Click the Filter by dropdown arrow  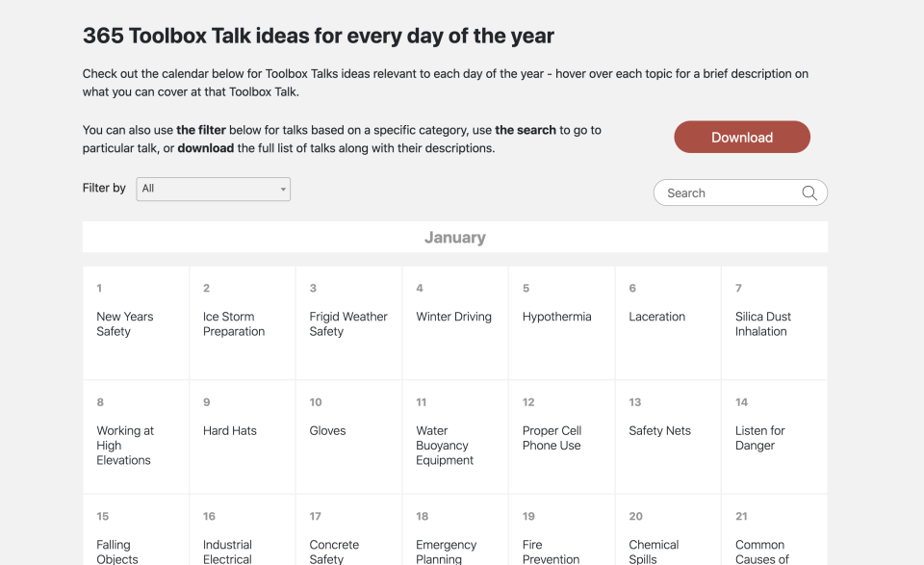[283, 189]
